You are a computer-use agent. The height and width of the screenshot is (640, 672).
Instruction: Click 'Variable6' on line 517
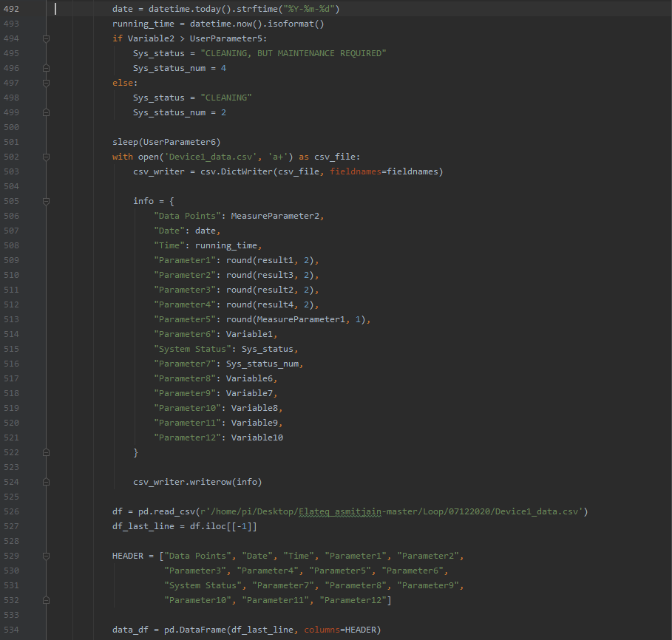click(x=249, y=378)
